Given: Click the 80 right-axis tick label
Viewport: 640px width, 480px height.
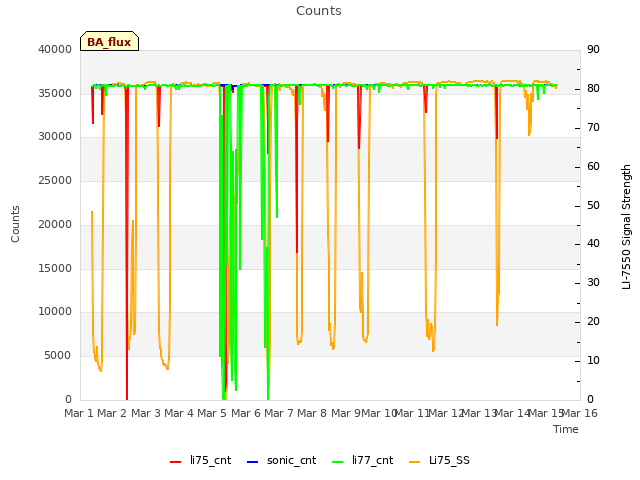Looking at the screenshot, I should [593, 89].
